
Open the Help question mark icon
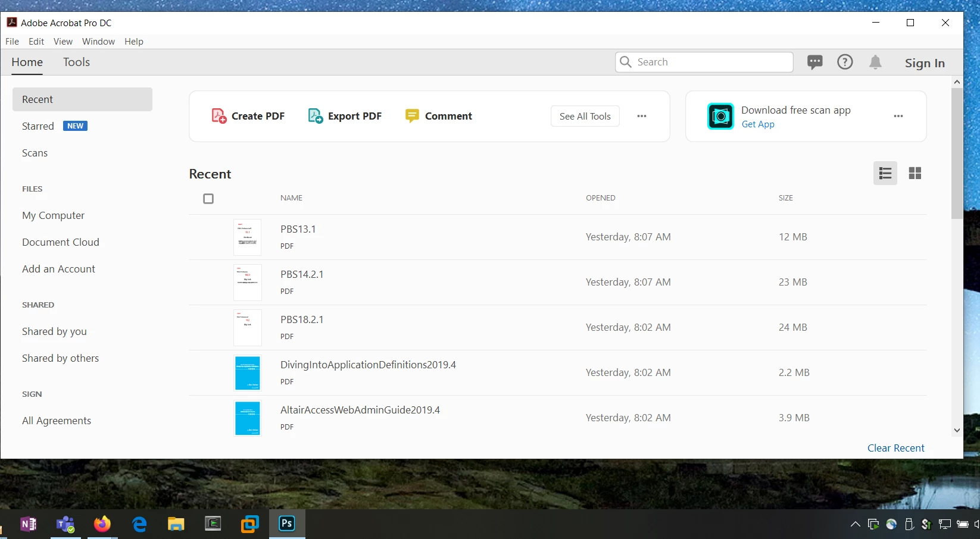[845, 62]
